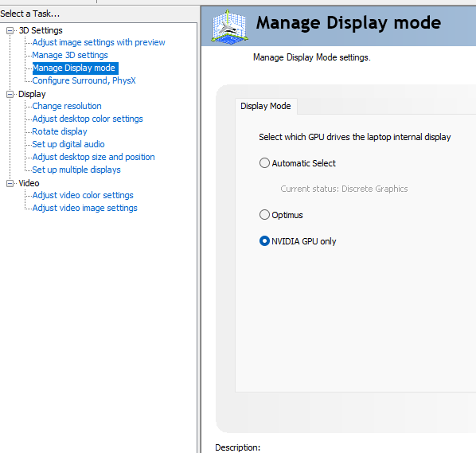
Task: Collapse the Video tree node
Action: point(10,183)
